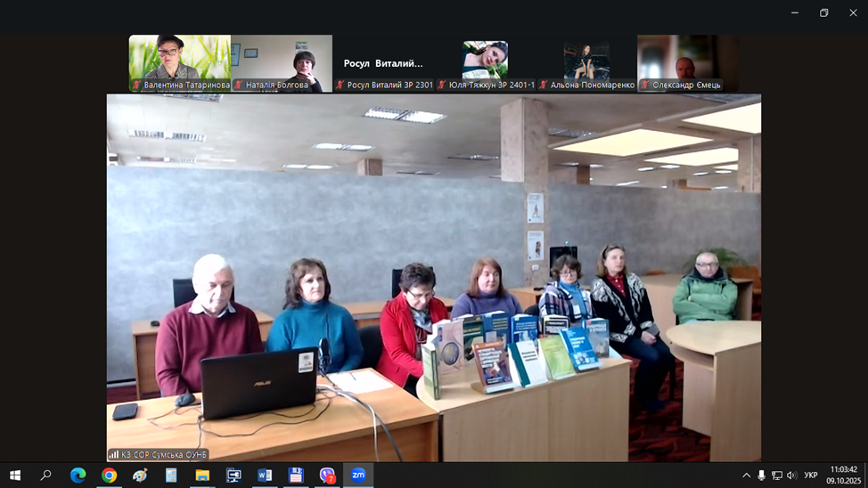868x488 pixels.
Task: Open the Windows Start menu
Action: [x=15, y=476]
